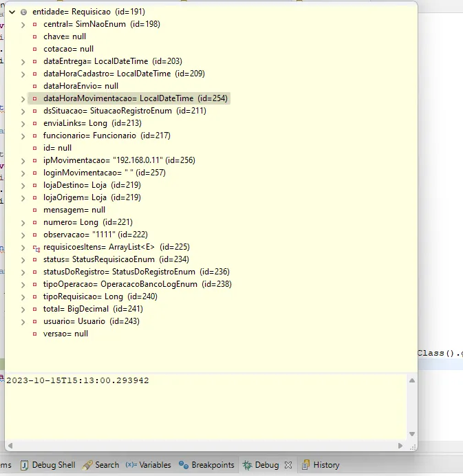Click field icon beside dataHoraMovimentacao
Image resolution: width=463 pixels, height=476 pixels.
(34, 98)
